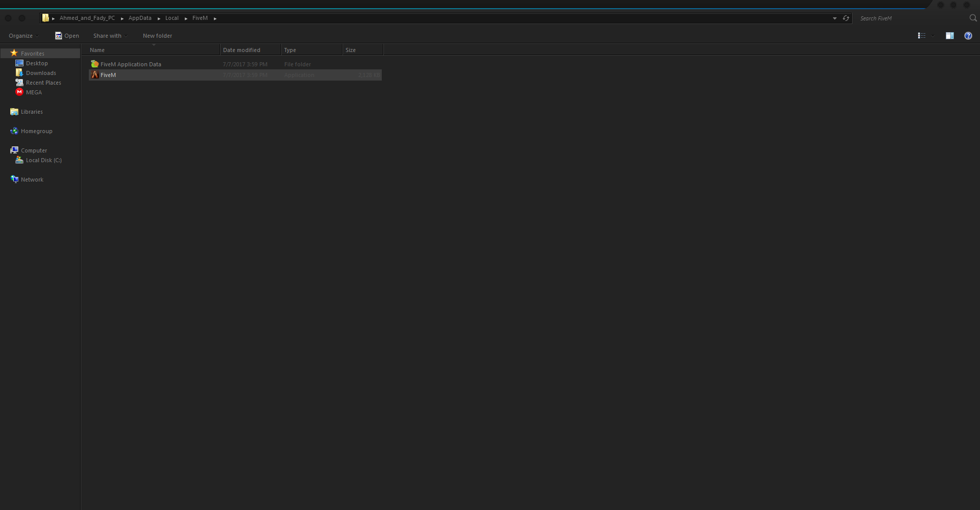Open Homegroup in the navigation pane
Screen dimensions: 980x510
tap(36, 131)
